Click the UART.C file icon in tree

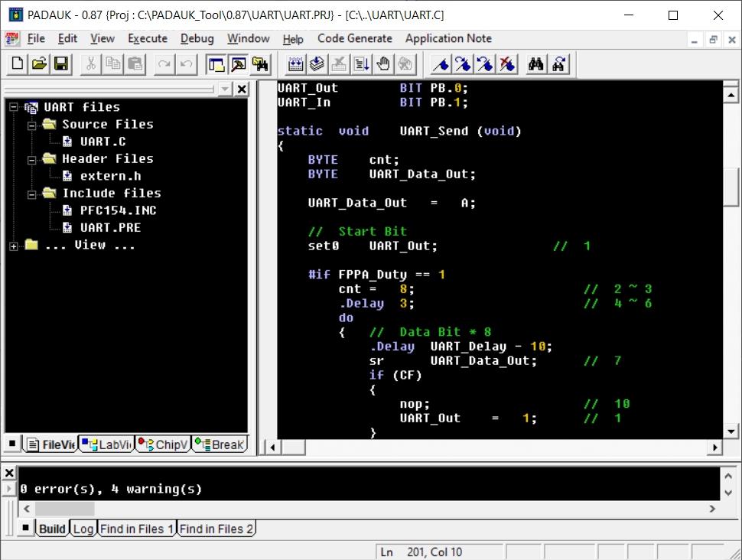(67, 142)
